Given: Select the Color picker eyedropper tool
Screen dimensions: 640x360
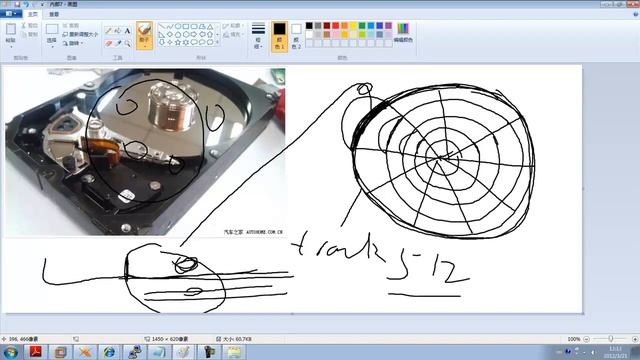Looking at the screenshot, I should click(x=118, y=43).
